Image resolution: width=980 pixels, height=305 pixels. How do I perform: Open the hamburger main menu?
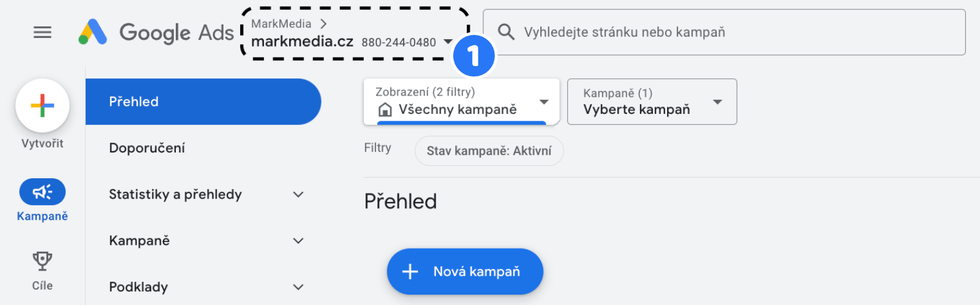[42, 32]
